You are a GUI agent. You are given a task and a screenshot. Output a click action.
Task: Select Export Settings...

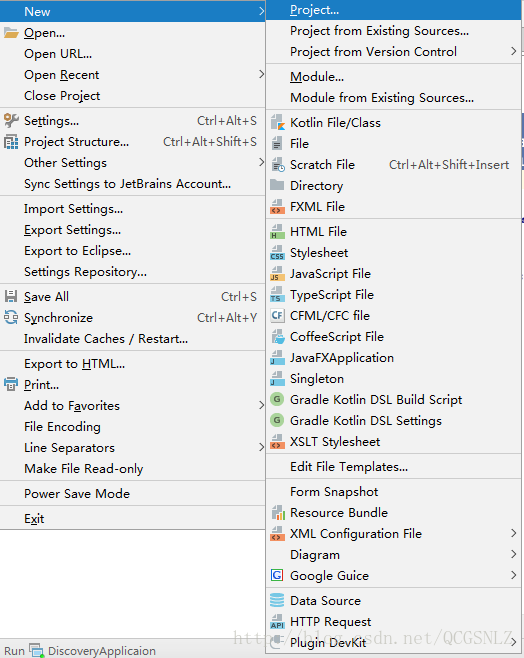coord(133,230)
